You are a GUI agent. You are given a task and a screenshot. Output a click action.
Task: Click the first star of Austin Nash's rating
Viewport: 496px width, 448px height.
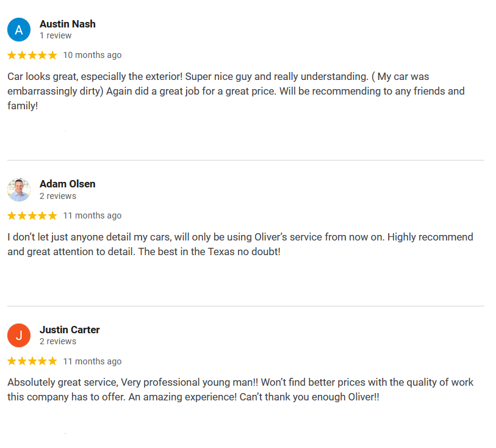12,56
